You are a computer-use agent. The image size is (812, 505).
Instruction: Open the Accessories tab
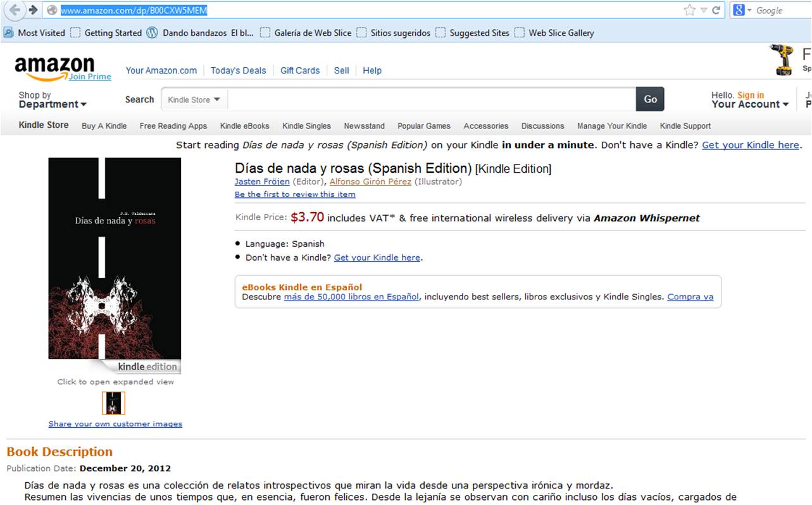coord(486,126)
